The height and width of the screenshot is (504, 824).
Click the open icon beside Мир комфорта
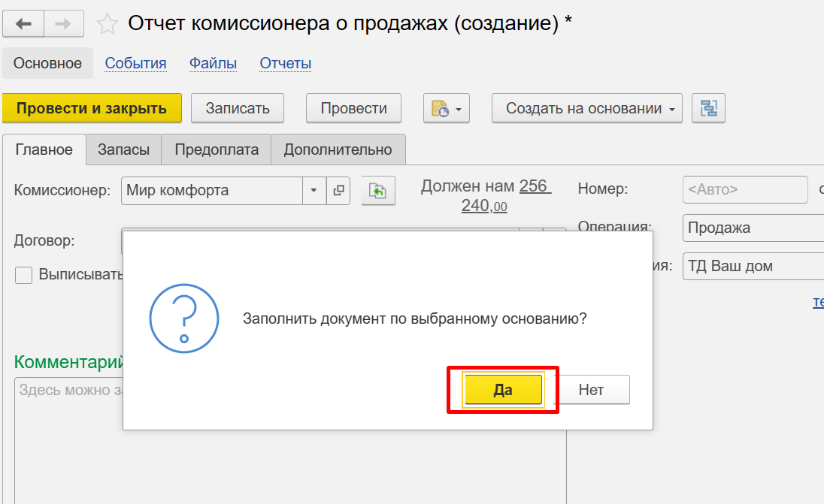coord(338,191)
